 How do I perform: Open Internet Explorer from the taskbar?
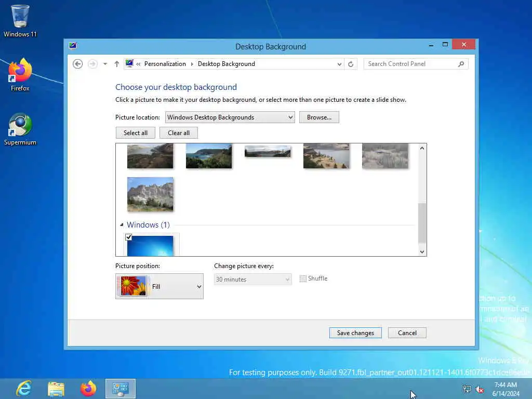24,389
